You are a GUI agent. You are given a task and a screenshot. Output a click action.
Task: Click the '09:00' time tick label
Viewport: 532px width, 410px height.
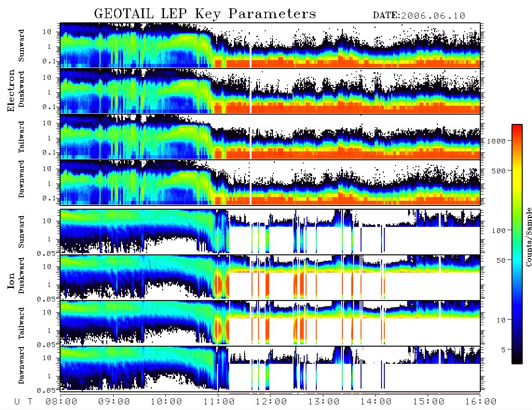[114, 402]
